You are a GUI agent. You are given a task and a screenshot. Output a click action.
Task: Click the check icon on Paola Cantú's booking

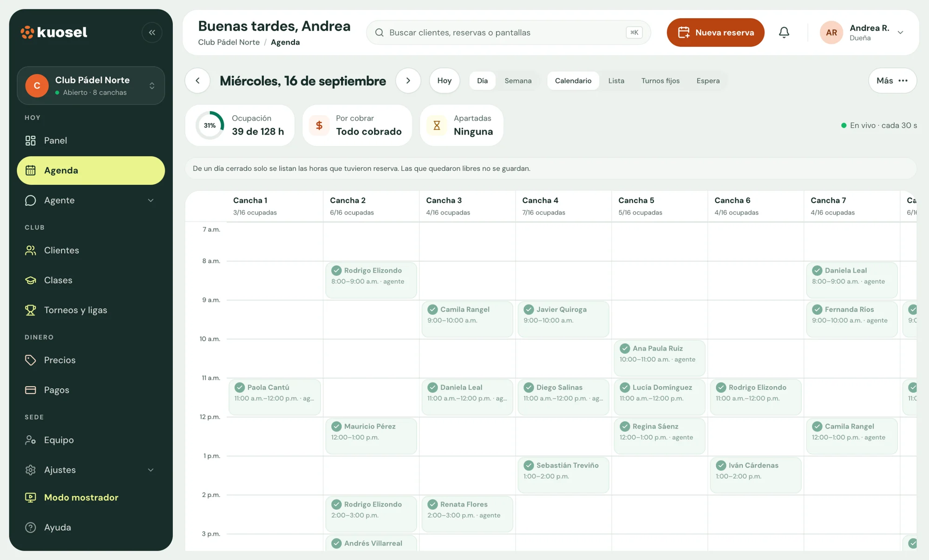[x=240, y=387]
